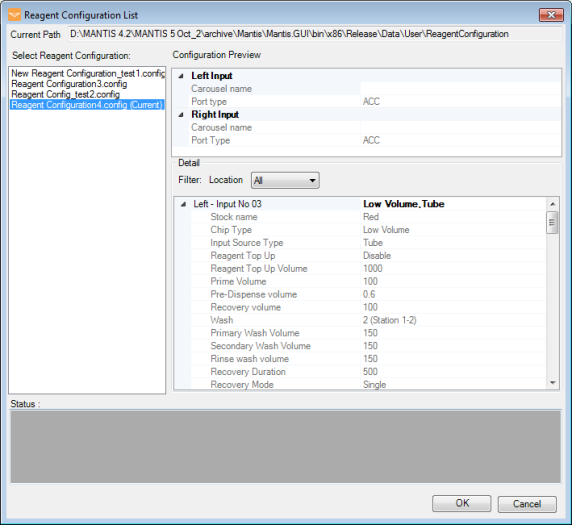The height and width of the screenshot is (525, 572).
Task: Select Carousel name row under Left Input
Action: [x=376, y=89]
